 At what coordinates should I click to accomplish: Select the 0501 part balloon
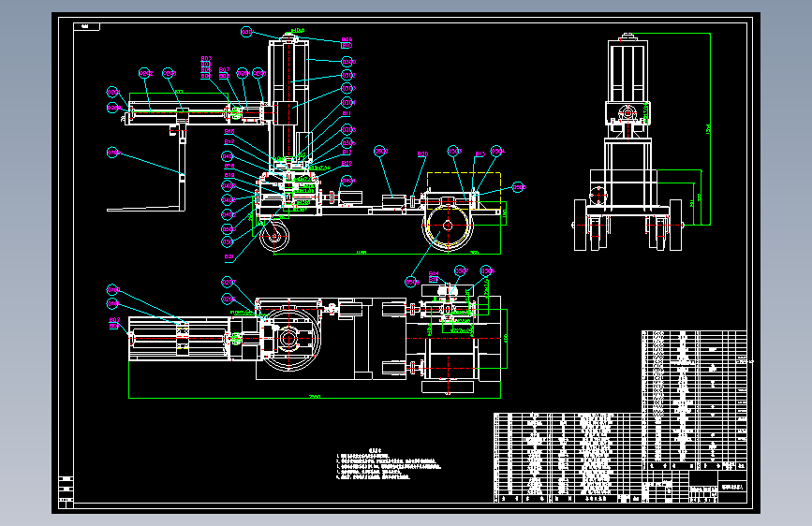228,241
